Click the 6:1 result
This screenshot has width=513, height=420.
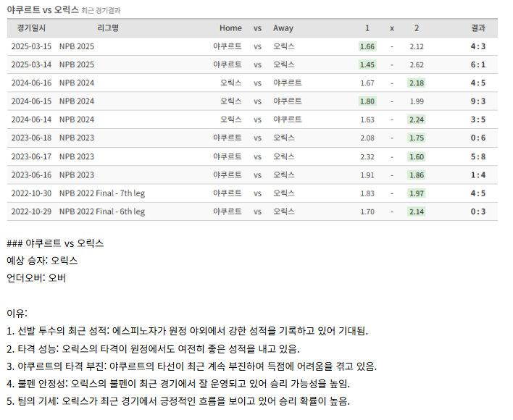point(478,64)
